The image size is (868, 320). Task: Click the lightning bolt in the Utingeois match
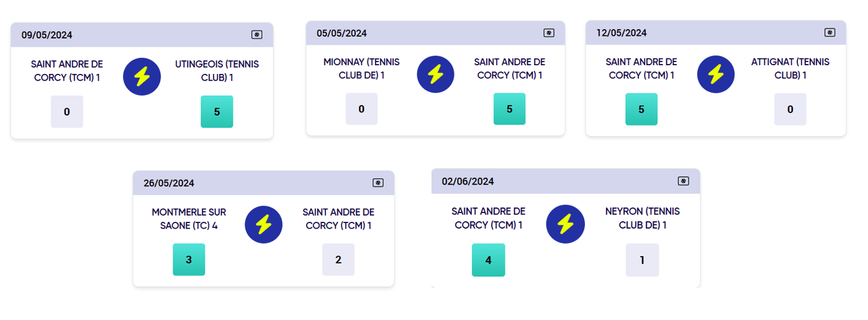pos(142,77)
